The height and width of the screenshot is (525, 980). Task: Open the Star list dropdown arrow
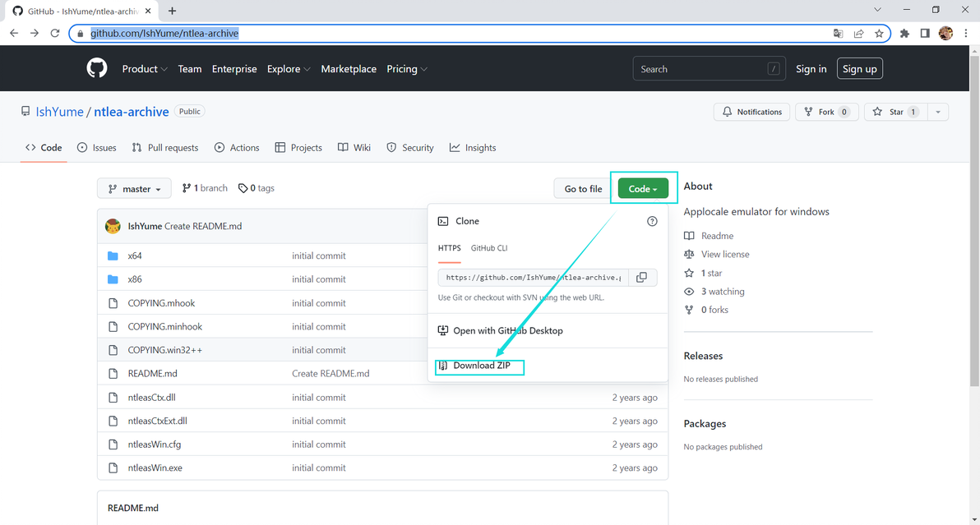tap(937, 112)
